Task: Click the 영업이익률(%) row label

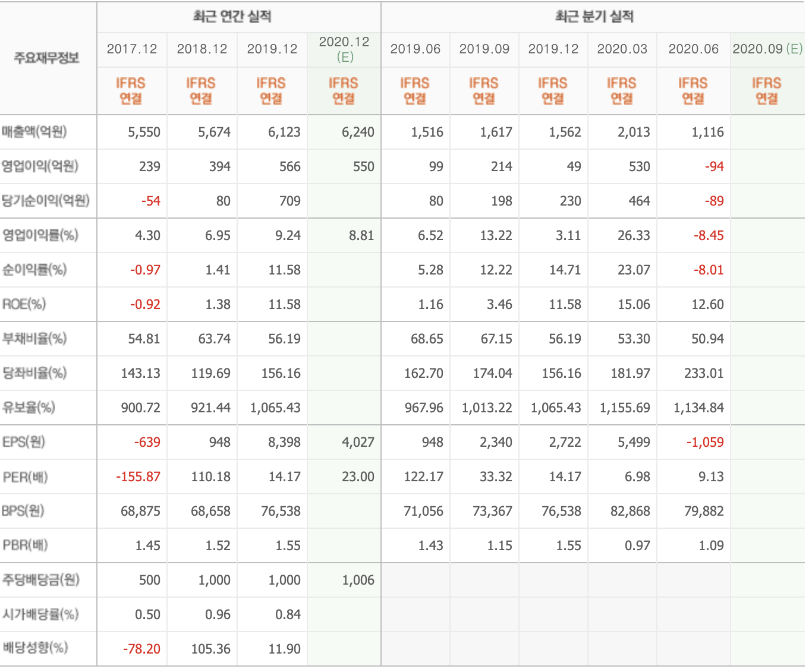Action: pos(40,235)
